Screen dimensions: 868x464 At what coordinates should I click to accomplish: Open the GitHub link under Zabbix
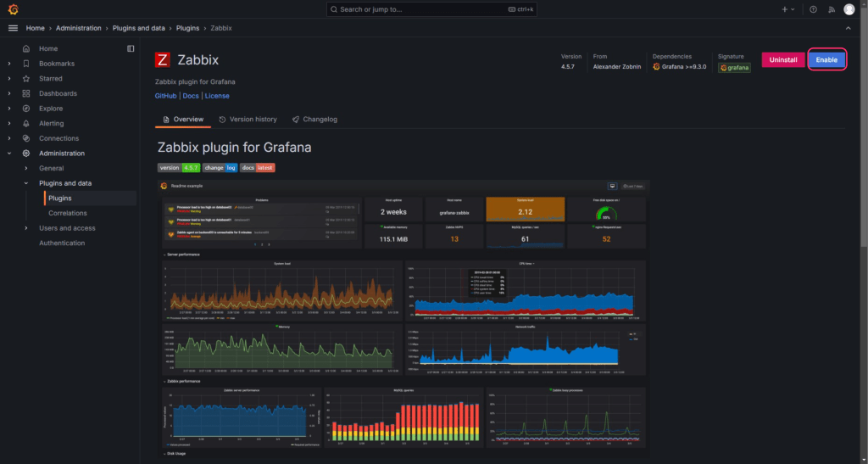[166, 96]
